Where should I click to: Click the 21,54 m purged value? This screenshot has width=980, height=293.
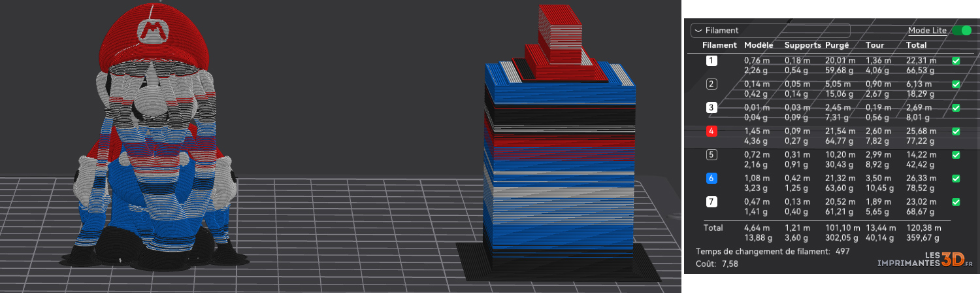pyautogui.click(x=841, y=131)
